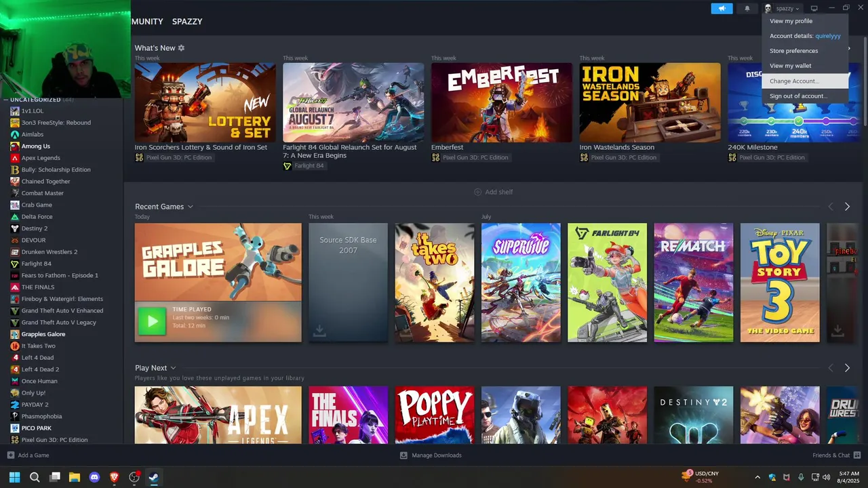The image size is (868, 488).
Task: Choose Change Account...
Action: (805, 81)
